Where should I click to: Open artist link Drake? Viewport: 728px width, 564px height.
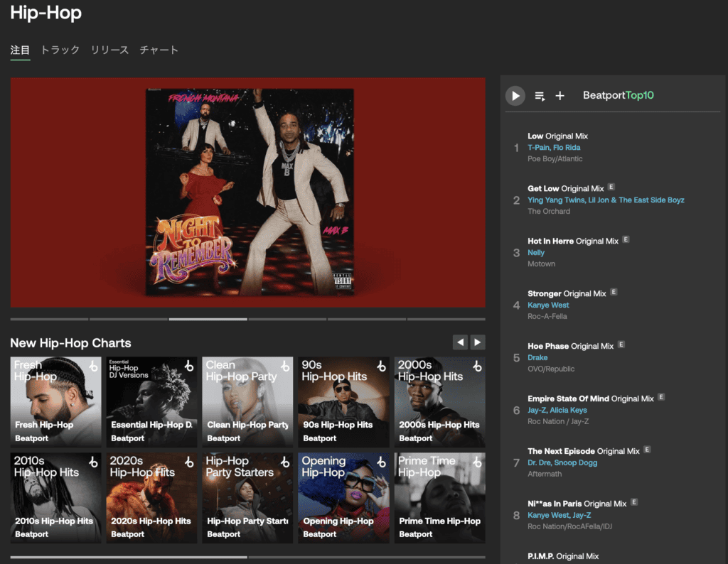[x=537, y=357]
